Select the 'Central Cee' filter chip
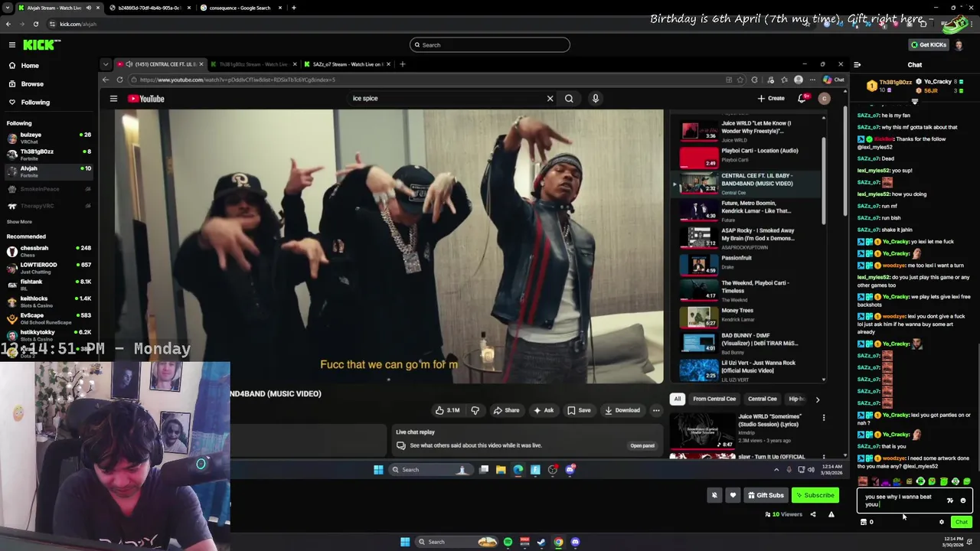Screen dimensions: 980x551 point(762,399)
